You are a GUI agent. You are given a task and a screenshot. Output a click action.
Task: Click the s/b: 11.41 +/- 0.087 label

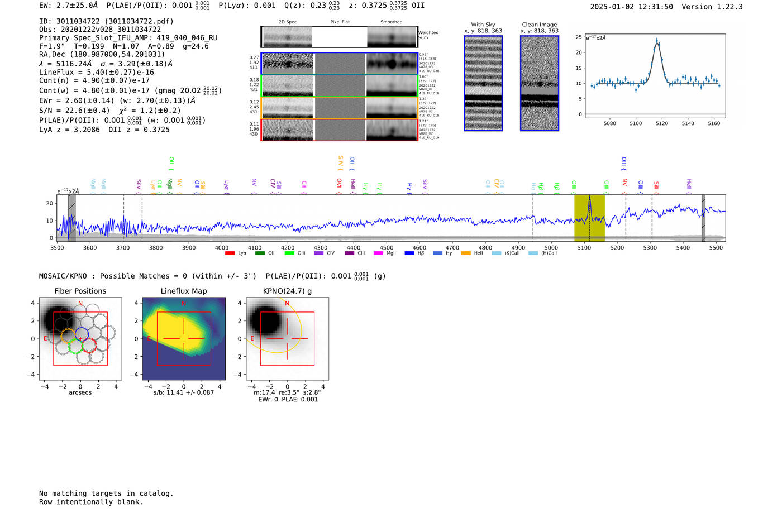point(184,392)
